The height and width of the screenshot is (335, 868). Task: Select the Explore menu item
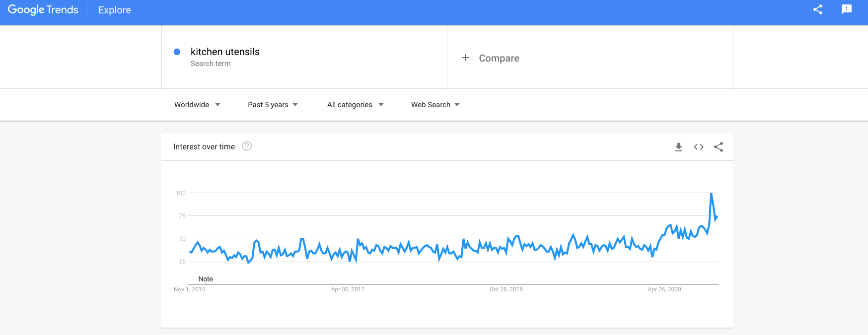click(x=114, y=10)
